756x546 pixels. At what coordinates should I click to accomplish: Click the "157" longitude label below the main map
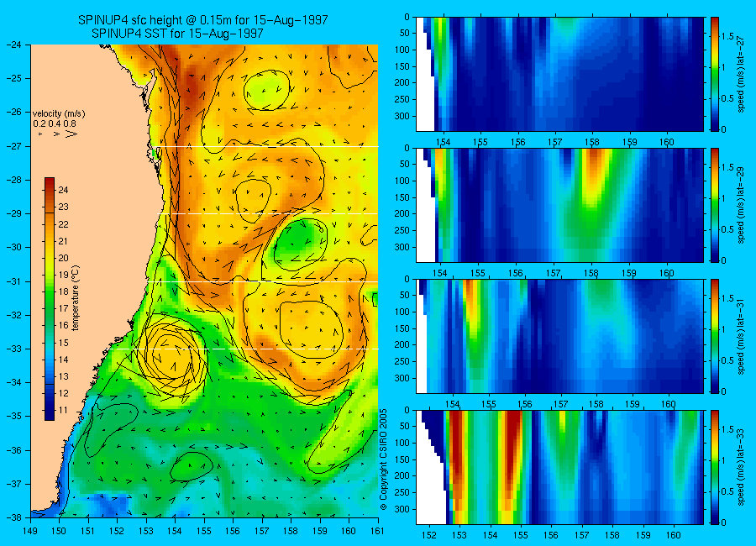(262, 531)
